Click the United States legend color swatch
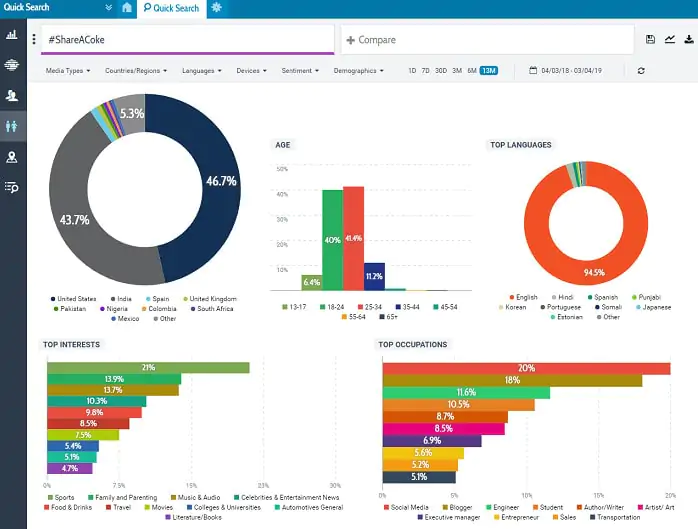Viewport: 698px width, 529px height. tap(53, 299)
